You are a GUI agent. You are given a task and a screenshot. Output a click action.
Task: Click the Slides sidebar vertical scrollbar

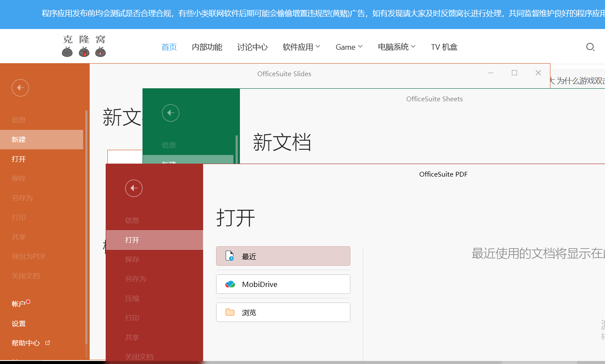click(86, 227)
